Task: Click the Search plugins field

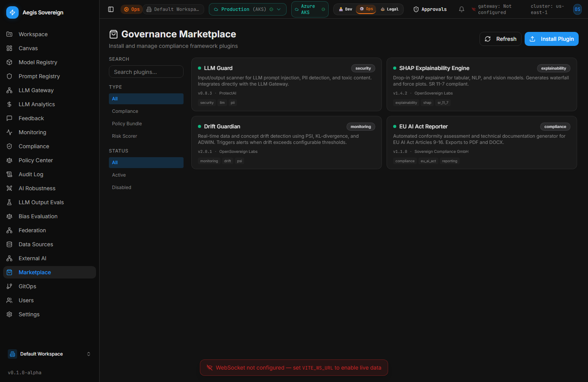Action: click(146, 72)
